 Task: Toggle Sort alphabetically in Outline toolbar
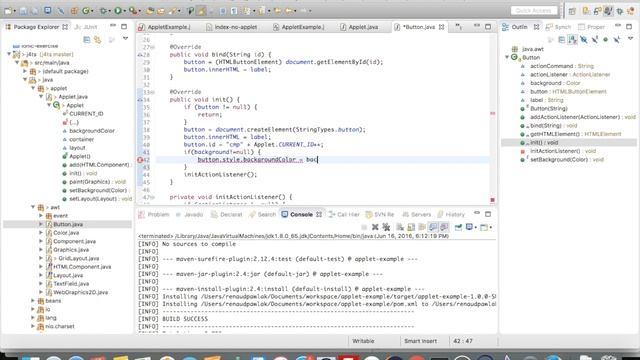[573, 39]
